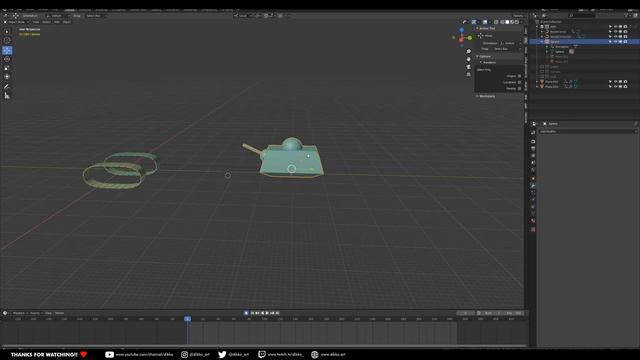Viewport: 640px width, 360px height.
Task: Toggle render camera icon on last Plane row
Action: tap(625, 87)
